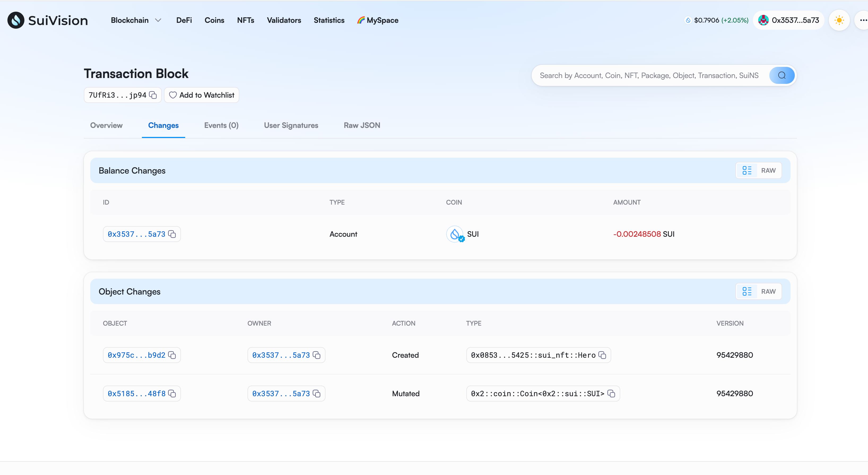Open object 0x5185...48f8 link
868x475 pixels.
(x=136, y=394)
